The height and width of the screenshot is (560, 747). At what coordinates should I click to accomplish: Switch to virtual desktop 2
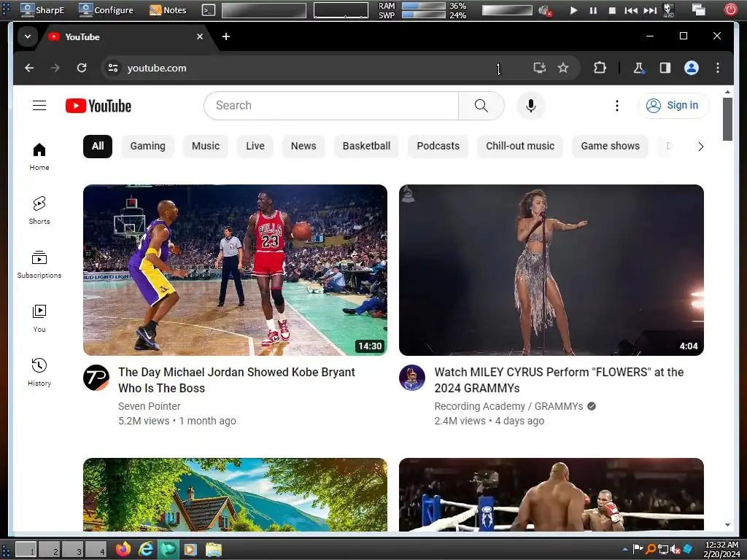[50, 550]
